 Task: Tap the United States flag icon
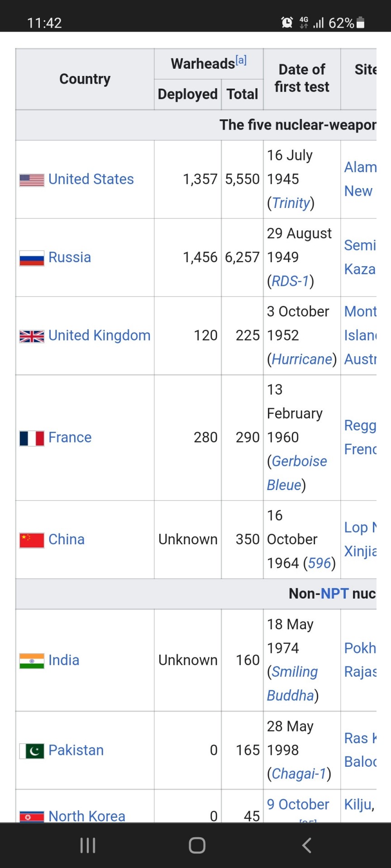(32, 180)
